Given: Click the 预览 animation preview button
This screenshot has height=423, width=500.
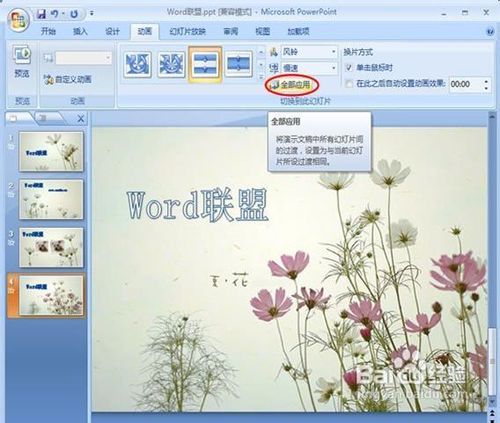Looking at the screenshot, I should 22,62.
